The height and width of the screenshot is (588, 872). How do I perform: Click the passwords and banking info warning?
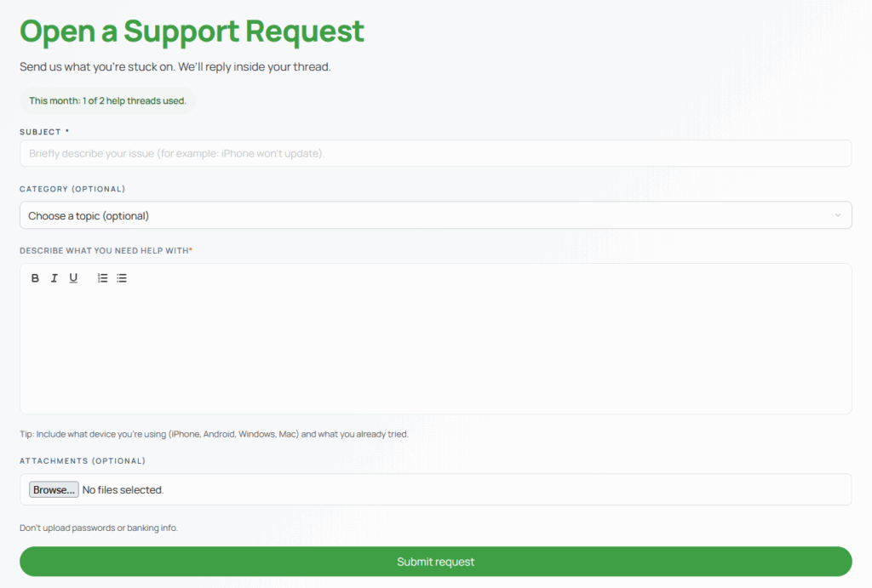click(99, 528)
